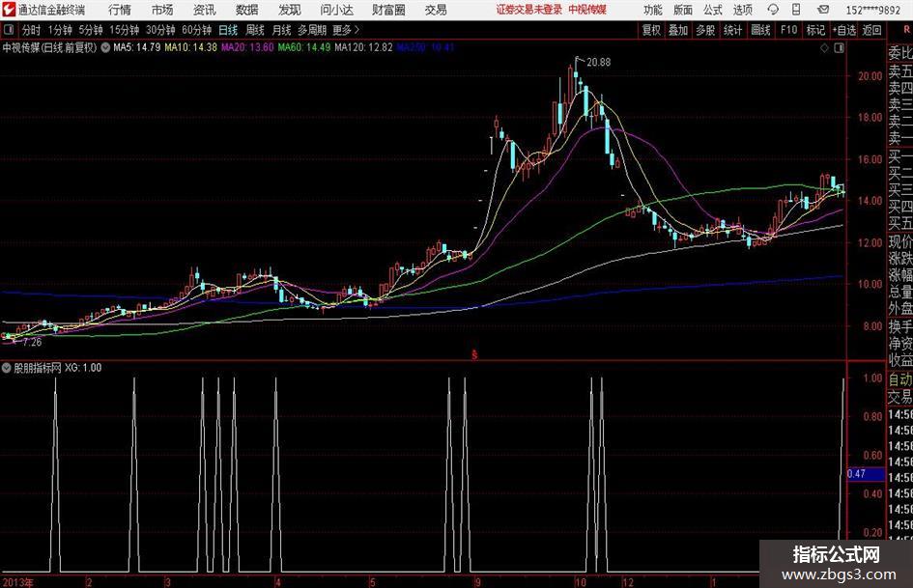Click the 多股 multi-stock button
The image size is (913, 588).
coord(705,30)
